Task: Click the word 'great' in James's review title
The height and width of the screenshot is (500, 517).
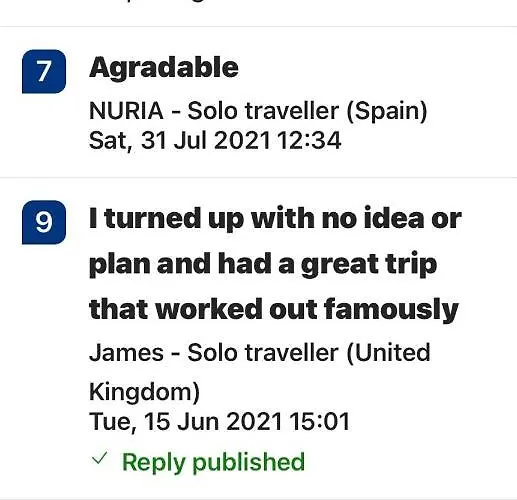Action: pyautogui.click(x=340, y=266)
